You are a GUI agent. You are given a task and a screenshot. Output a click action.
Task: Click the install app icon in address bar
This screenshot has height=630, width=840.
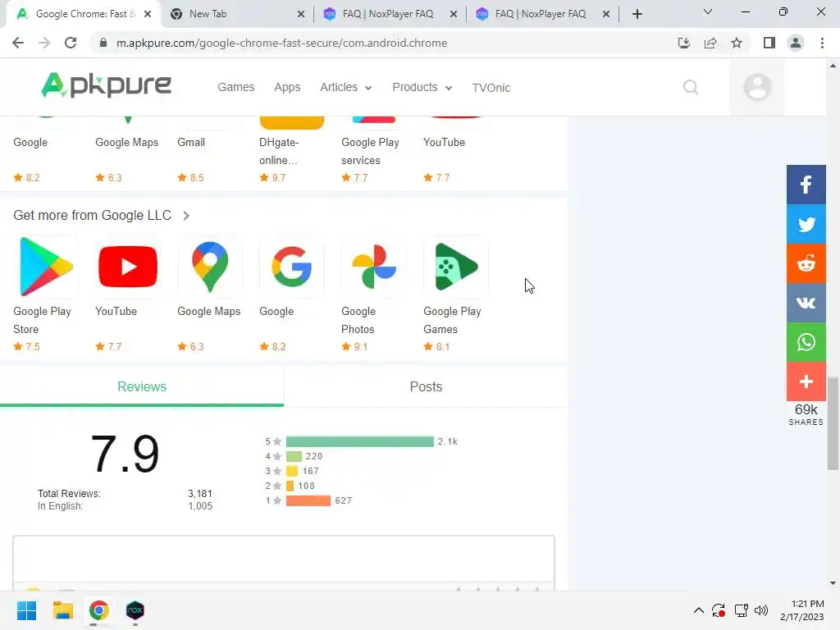684,43
